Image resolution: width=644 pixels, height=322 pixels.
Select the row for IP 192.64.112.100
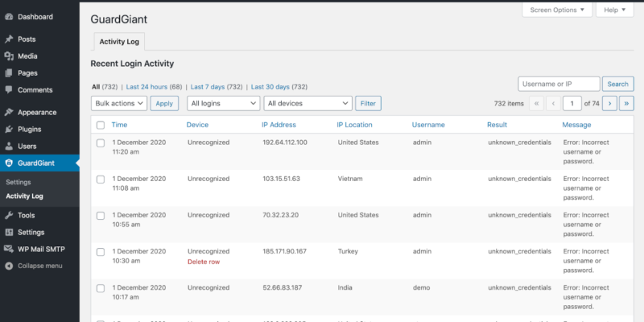pos(101,143)
